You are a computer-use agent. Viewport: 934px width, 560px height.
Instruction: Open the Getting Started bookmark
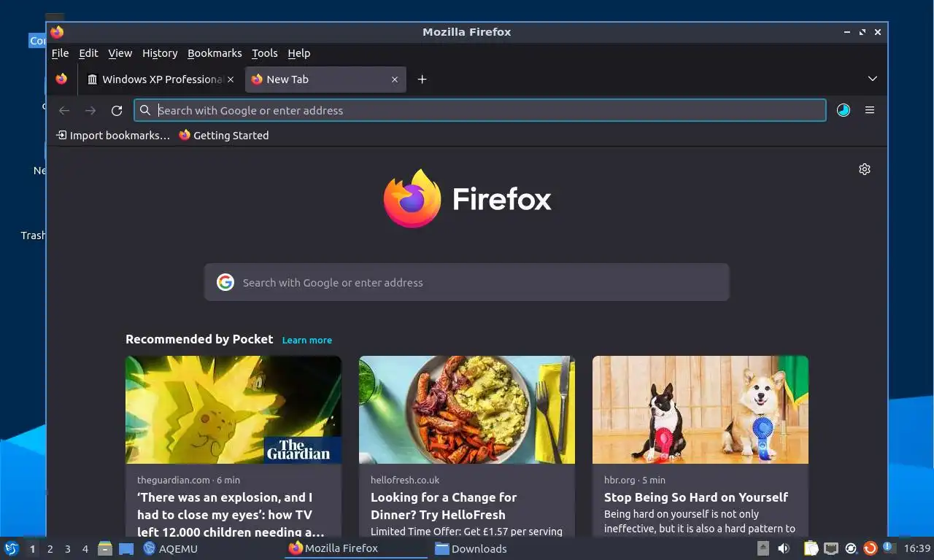[x=224, y=136]
